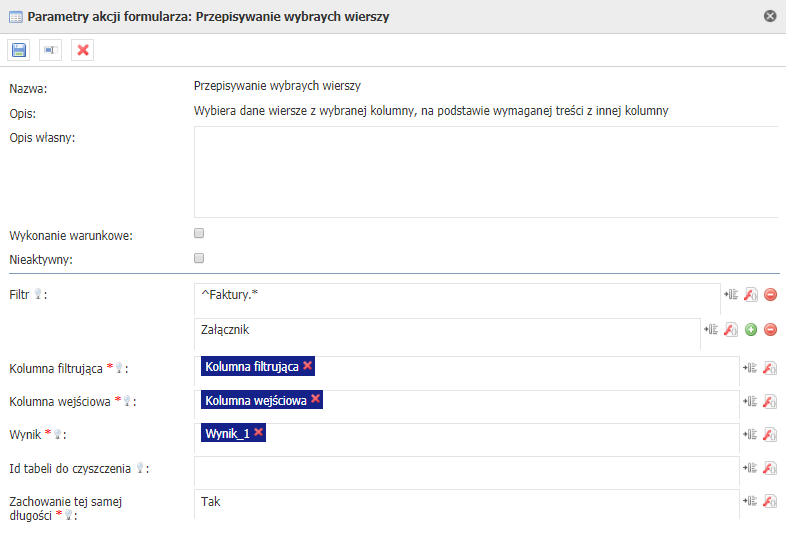Screen dimensions: 786x548
Task: Click the hint bulb next to Filtr label
Action: 38,294
